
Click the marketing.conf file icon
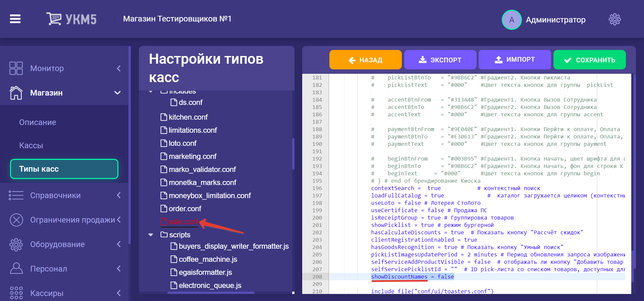(x=164, y=156)
